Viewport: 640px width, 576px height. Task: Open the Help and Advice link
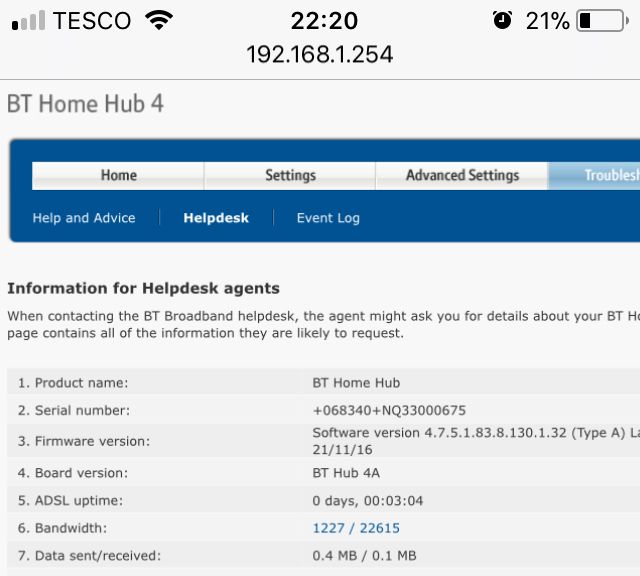point(84,218)
